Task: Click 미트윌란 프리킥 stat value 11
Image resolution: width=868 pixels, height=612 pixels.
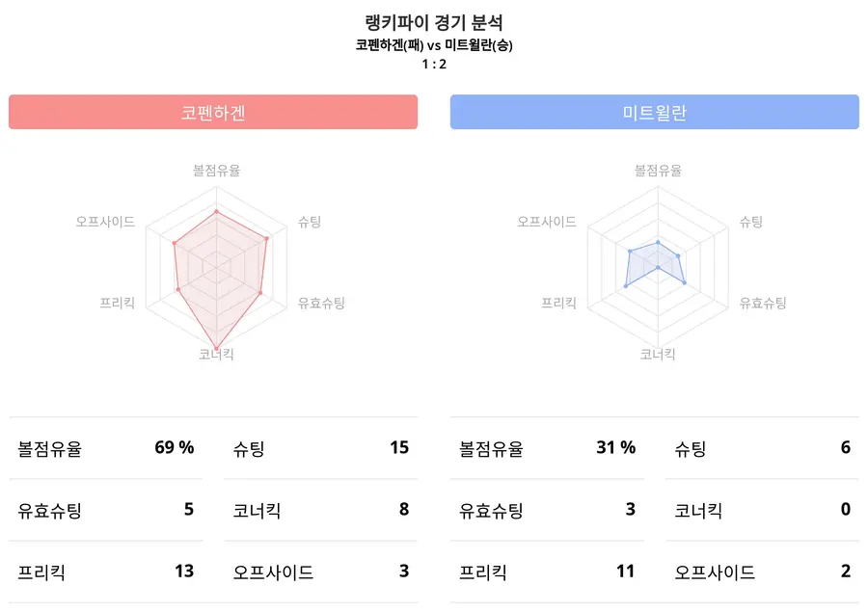Action: [x=626, y=572]
